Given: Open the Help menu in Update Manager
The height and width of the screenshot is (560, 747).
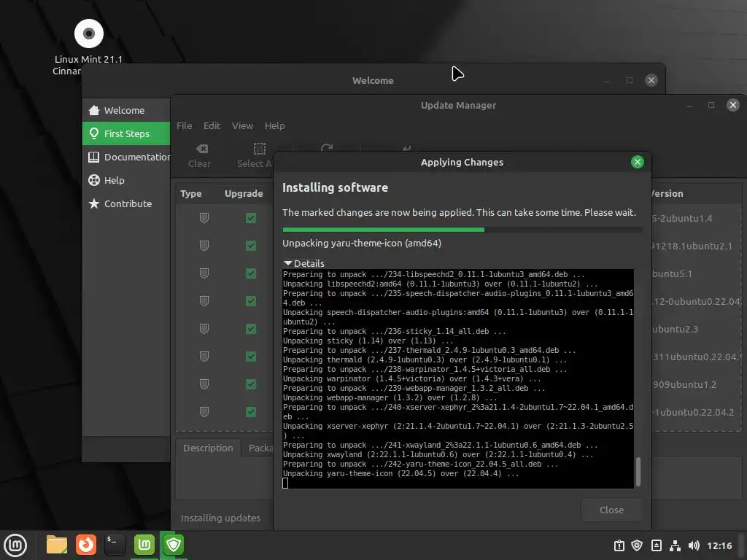Looking at the screenshot, I should 275,125.
